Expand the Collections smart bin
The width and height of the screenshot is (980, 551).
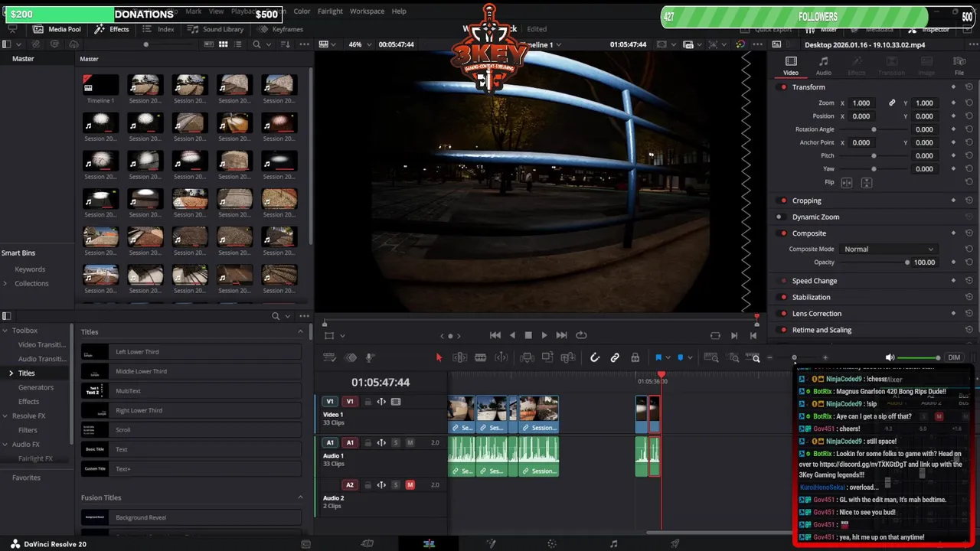(x=5, y=283)
